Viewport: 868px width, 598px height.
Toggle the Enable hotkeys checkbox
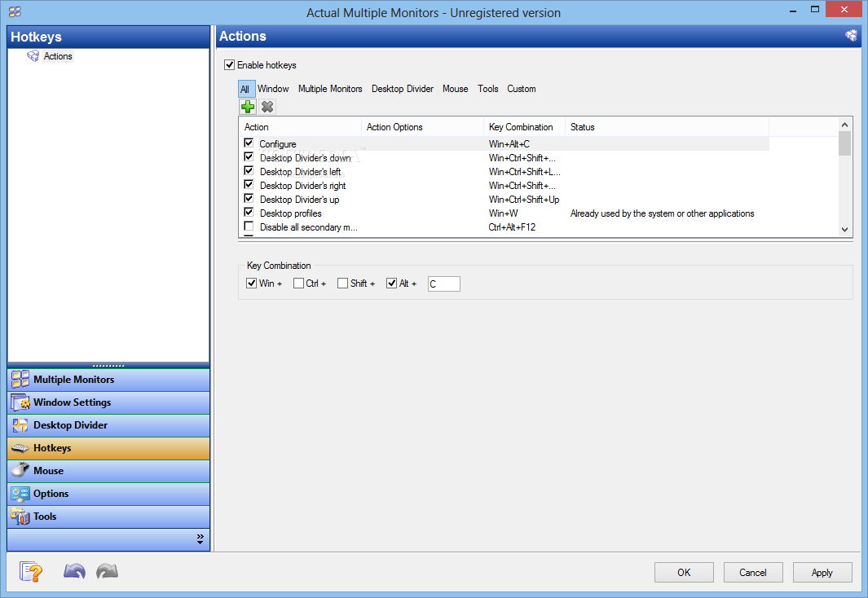(229, 64)
